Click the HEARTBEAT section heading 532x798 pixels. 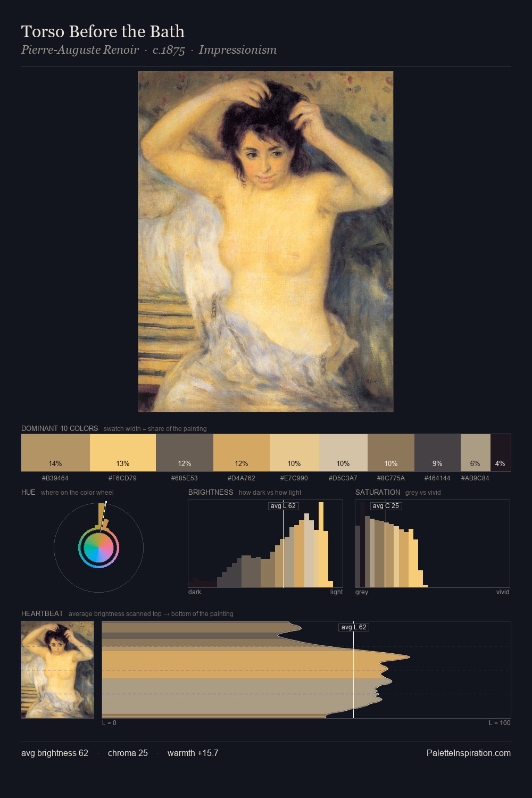coord(42,613)
